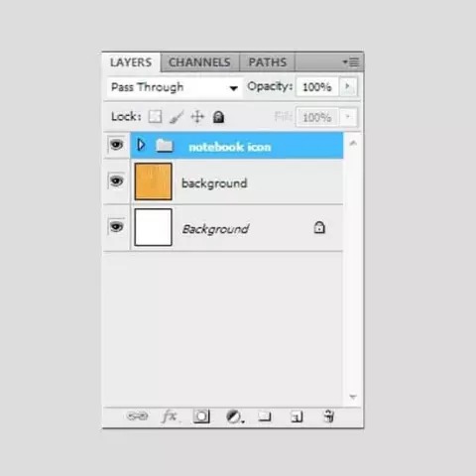Screen dimensions: 476x476
Task: Click the lock all icon
Action: [x=218, y=117]
